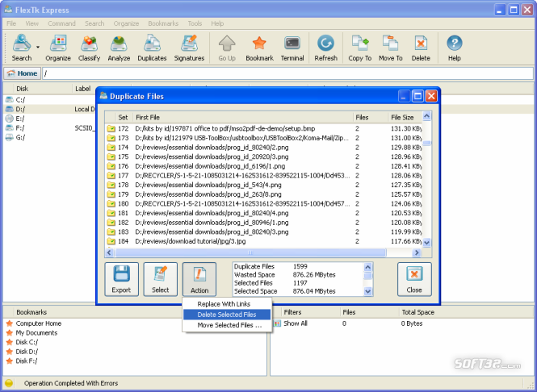The height and width of the screenshot is (392, 537).
Task: Open the Tools menu
Action: (195, 23)
